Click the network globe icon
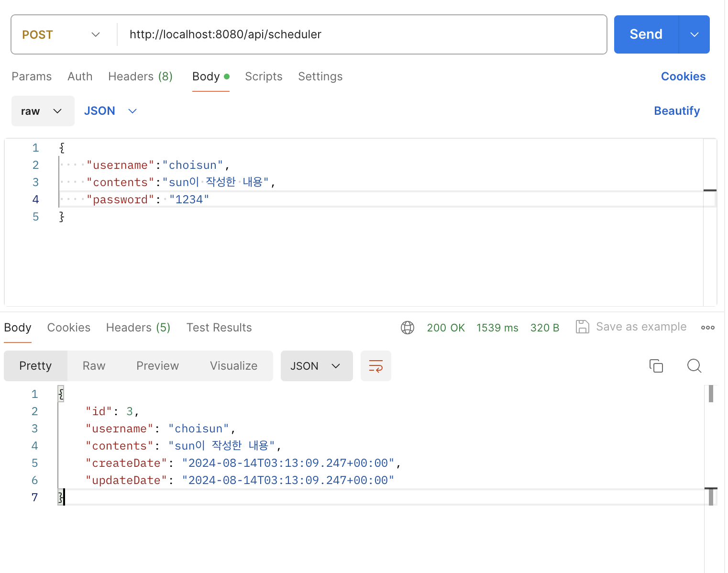Image resolution: width=728 pixels, height=573 pixels. click(x=408, y=328)
